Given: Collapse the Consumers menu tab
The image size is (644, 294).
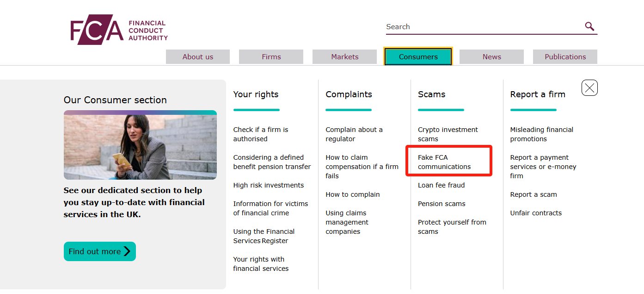Looking at the screenshot, I should click(x=418, y=56).
